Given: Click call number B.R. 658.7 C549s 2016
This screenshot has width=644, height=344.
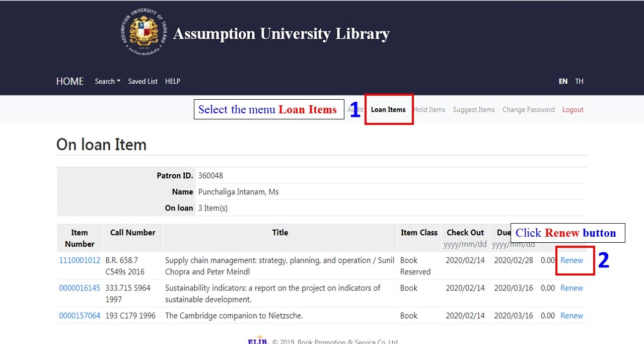Looking at the screenshot, I should (x=125, y=266).
